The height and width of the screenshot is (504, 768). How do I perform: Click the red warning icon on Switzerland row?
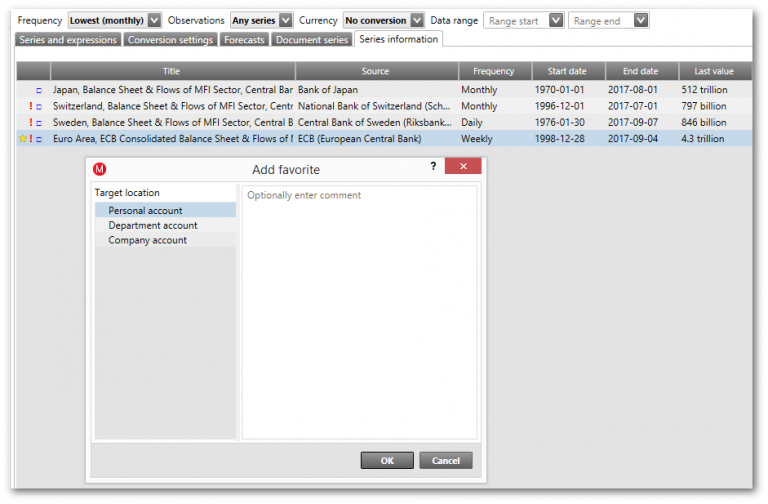point(31,106)
